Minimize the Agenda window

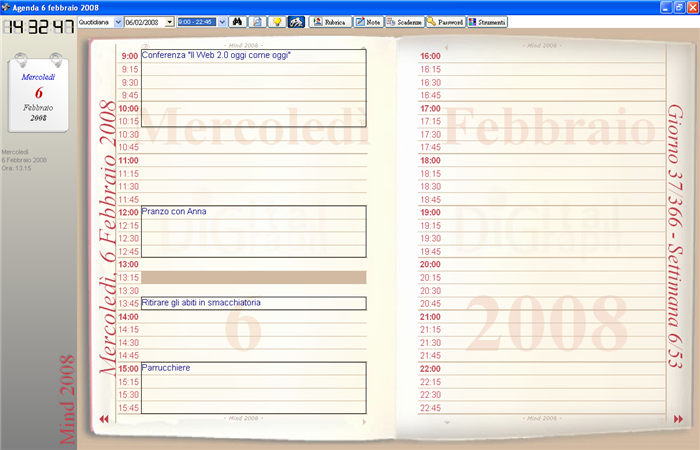click(666, 7)
